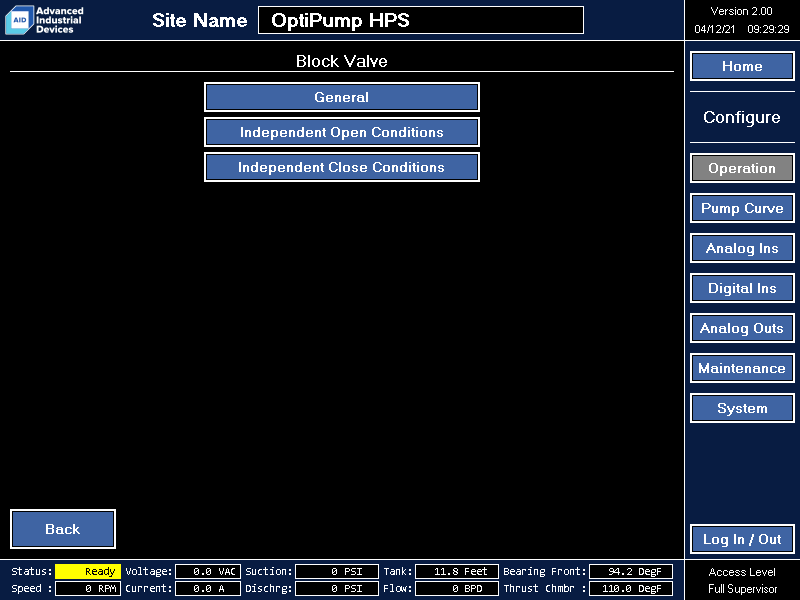Open Independent Close Conditions

pos(342,167)
